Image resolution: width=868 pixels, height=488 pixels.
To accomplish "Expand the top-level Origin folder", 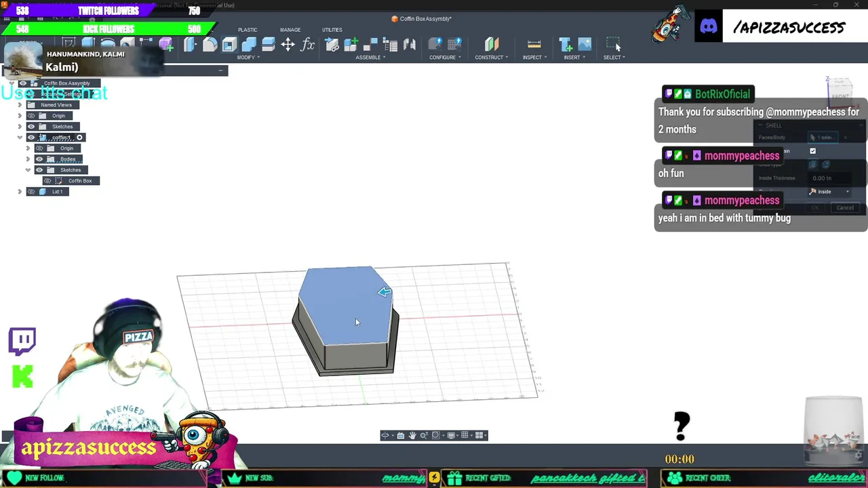I will click(x=20, y=116).
